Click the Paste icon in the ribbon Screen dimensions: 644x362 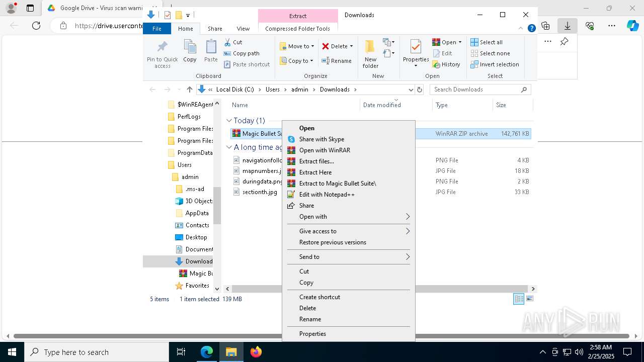coord(211,47)
